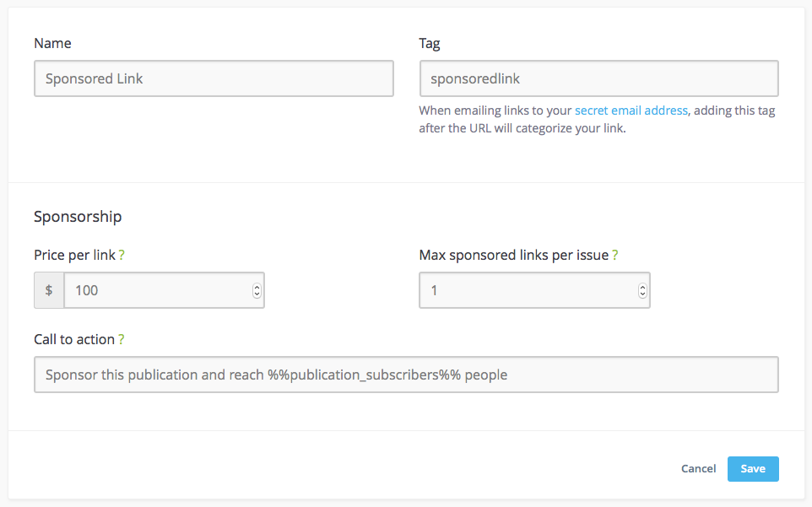Viewport: 812px width, 507px height.
Task: Open the Max sponsored links help icon
Action: [614, 255]
